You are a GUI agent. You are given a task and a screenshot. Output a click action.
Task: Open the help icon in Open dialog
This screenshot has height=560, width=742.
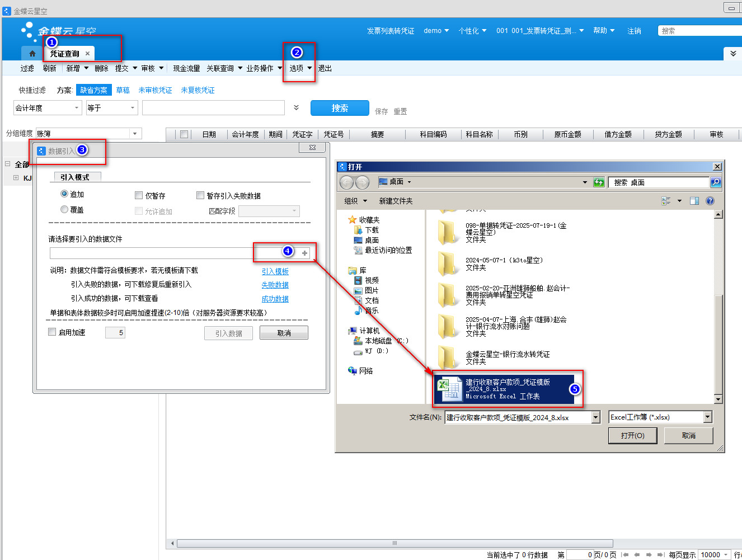click(x=710, y=201)
